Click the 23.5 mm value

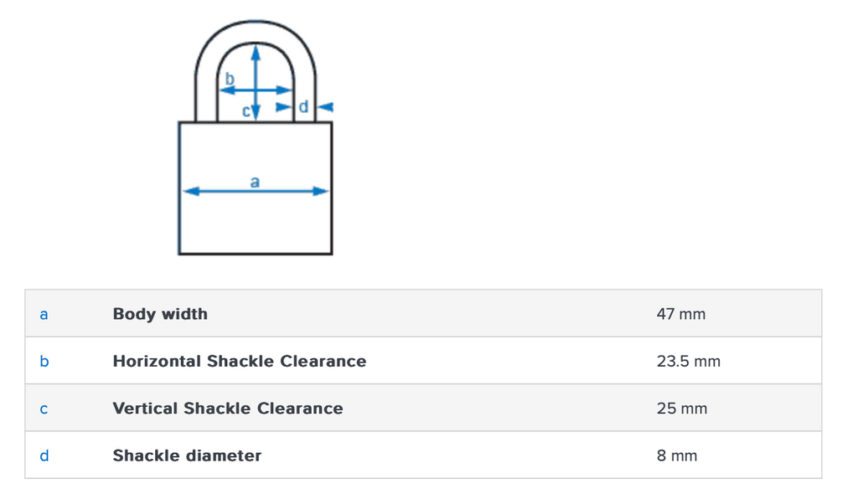pyautogui.click(x=689, y=362)
